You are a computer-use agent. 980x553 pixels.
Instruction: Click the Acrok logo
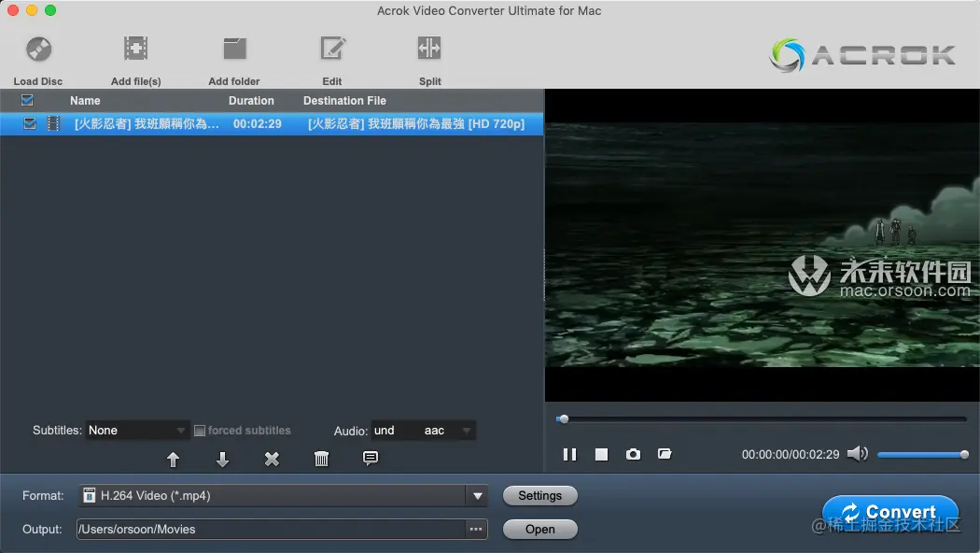click(862, 55)
